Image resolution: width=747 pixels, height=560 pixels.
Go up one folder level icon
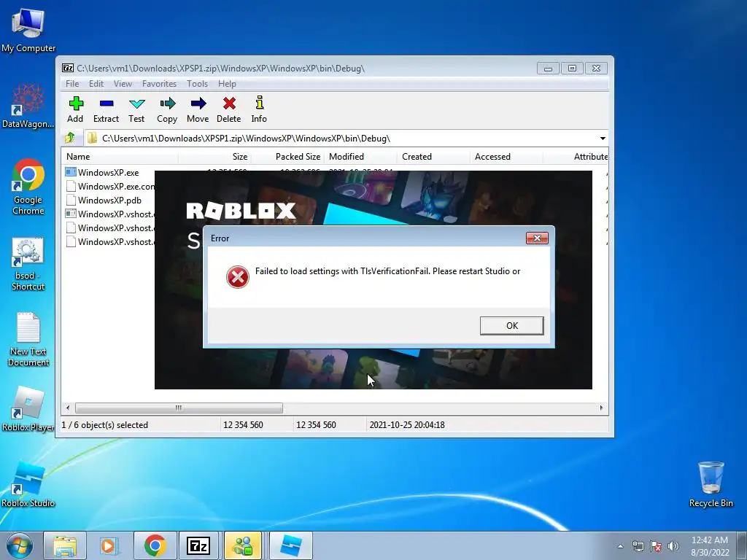click(70, 138)
